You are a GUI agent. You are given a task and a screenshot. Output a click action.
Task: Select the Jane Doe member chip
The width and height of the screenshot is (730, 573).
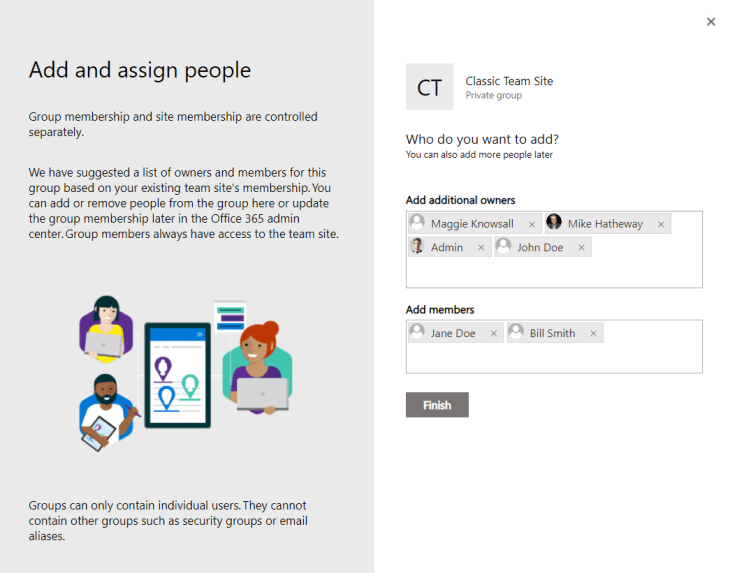coord(452,333)
